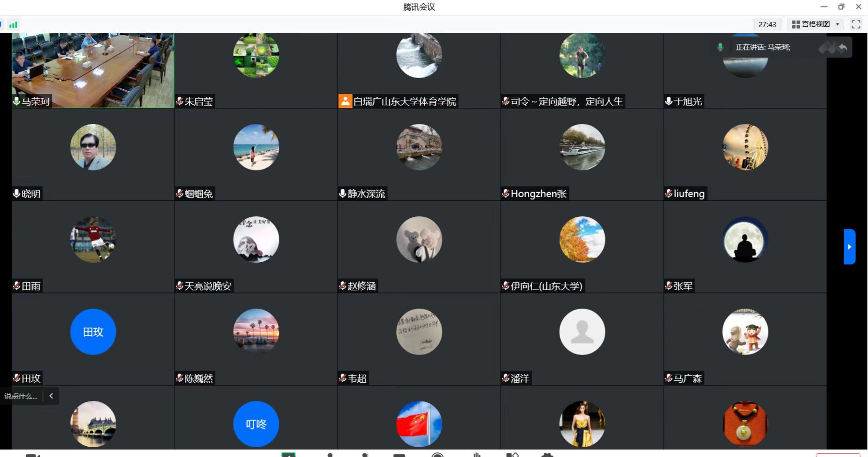Viewport: 868px width, 457px height.
Task: Click the green screen share icon below
Action: point(289,454)
